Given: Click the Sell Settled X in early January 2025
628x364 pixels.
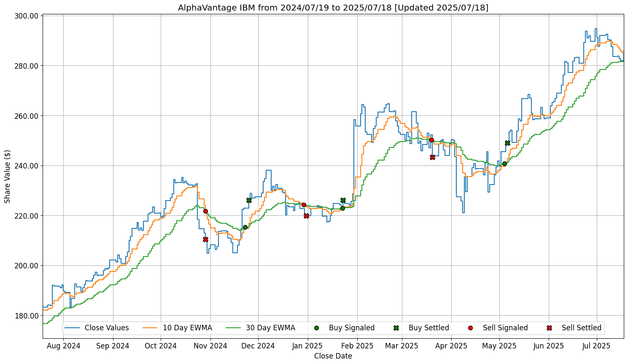Looking at the screenshot, I should 306,216.
